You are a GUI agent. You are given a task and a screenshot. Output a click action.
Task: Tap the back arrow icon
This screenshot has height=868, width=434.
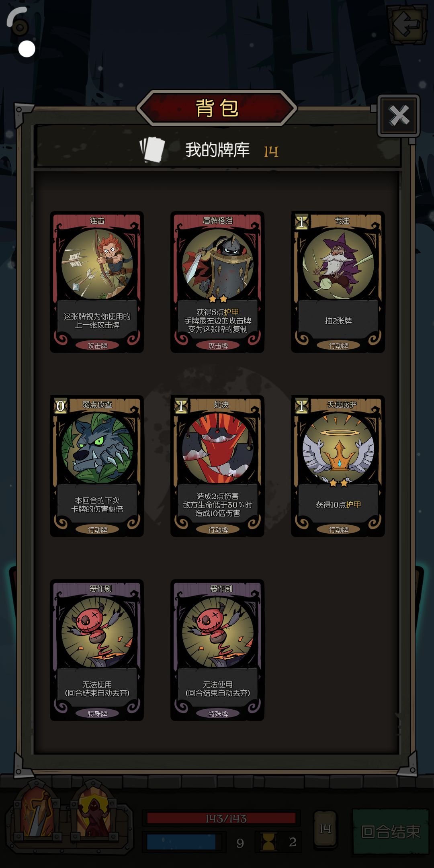pyautogui.click(x=407, y=24)
